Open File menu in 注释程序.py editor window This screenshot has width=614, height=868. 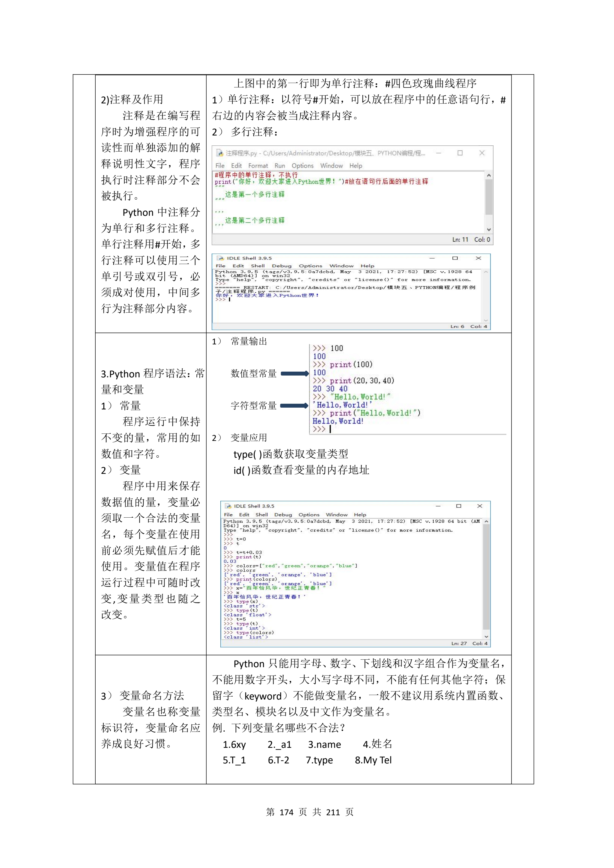220,165
